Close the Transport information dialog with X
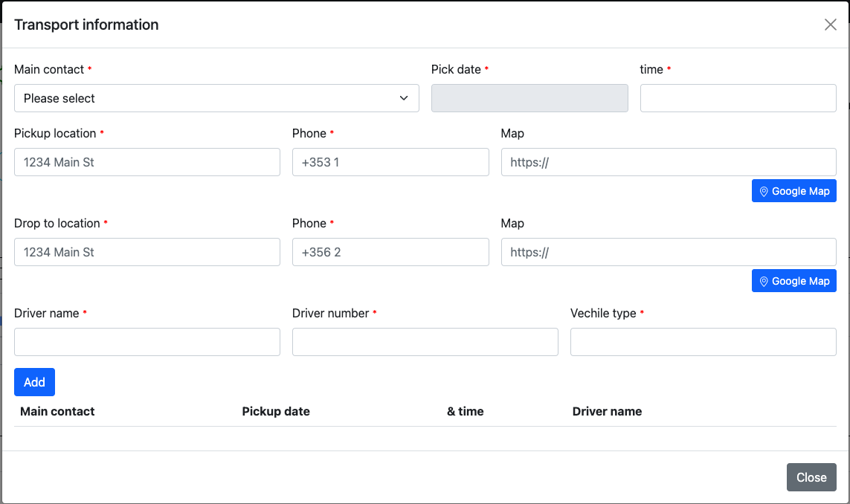Image resolution: width=850 pixels, height=504 pixels. click(830, 25)
